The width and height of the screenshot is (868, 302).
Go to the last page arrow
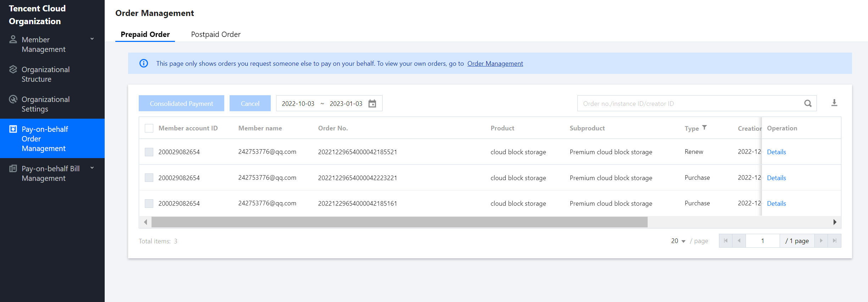coord(835,241)
